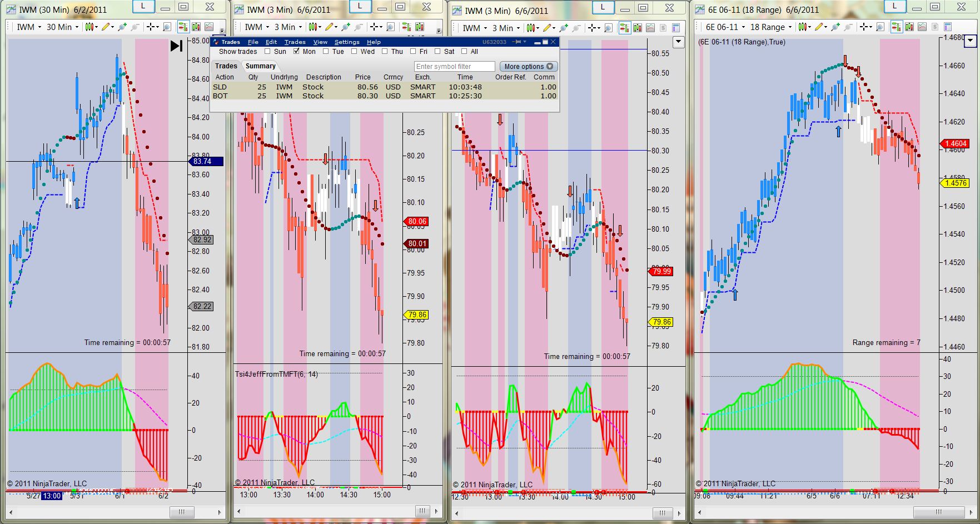Check the All days checkbox
Screen dimensions: 980x524
463,51
